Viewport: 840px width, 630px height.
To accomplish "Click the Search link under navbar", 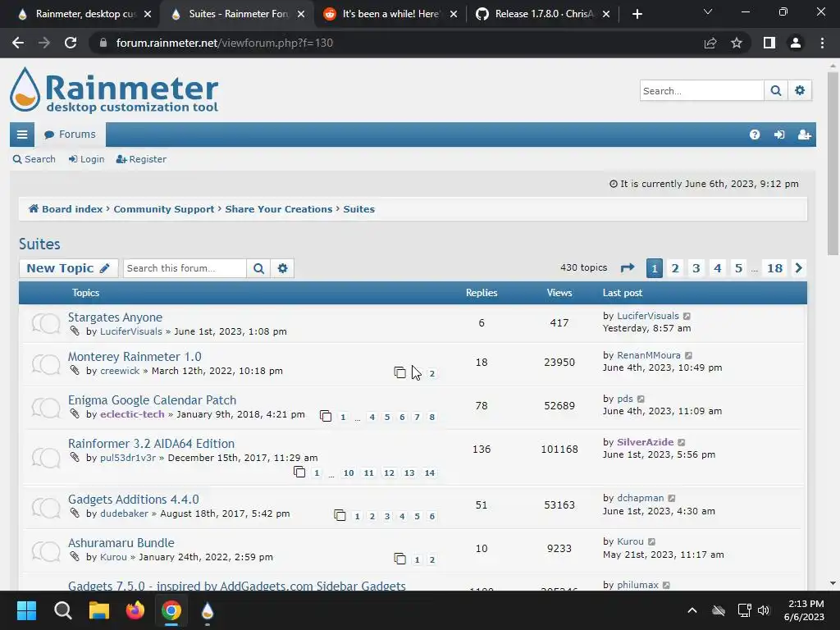I will 34,159.
